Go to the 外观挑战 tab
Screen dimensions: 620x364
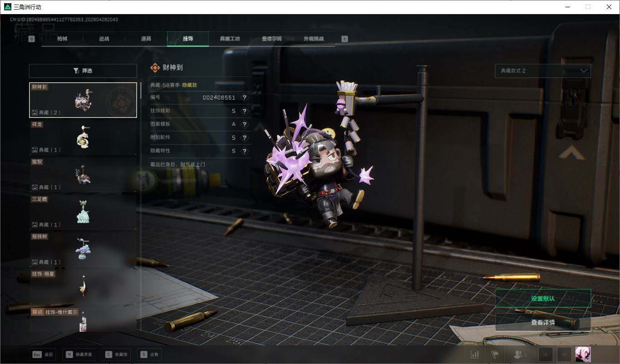(314, 39)
